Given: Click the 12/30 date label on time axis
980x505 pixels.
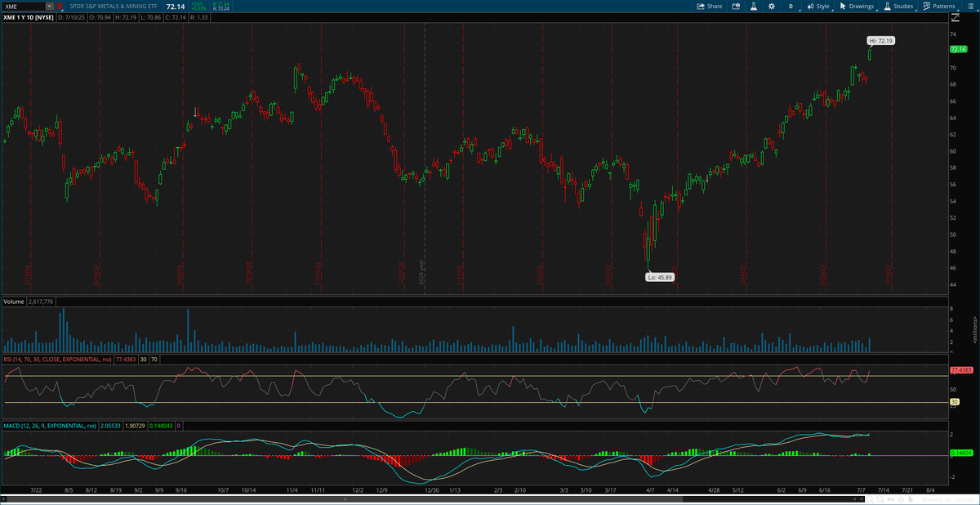Looking at the screenshot, I should [x=432, y=489].
